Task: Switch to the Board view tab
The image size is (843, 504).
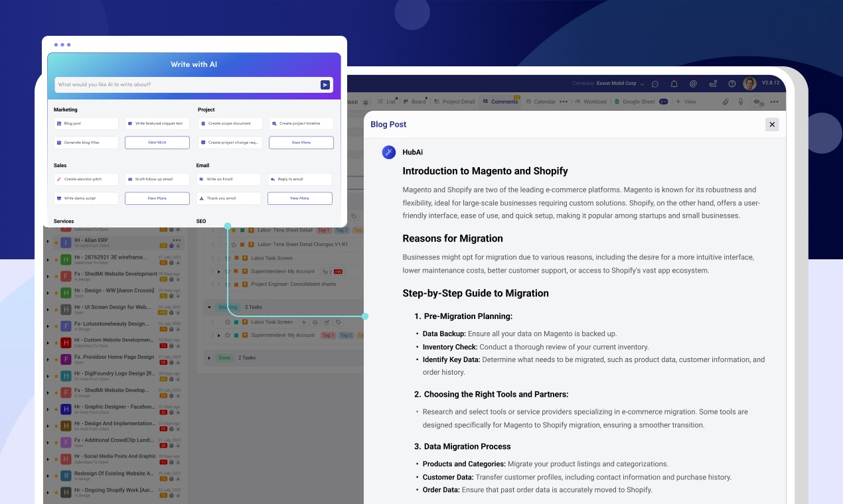Action: (415, 101)
